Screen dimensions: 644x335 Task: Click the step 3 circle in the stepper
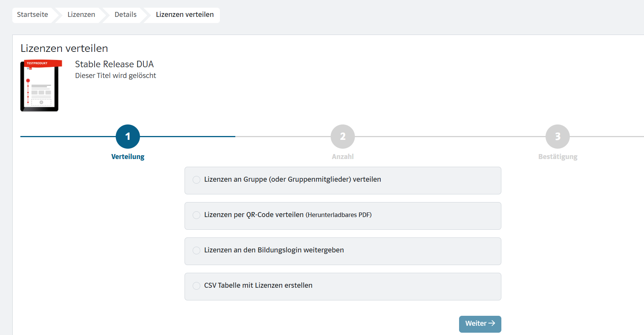click(x=557, y=136)
